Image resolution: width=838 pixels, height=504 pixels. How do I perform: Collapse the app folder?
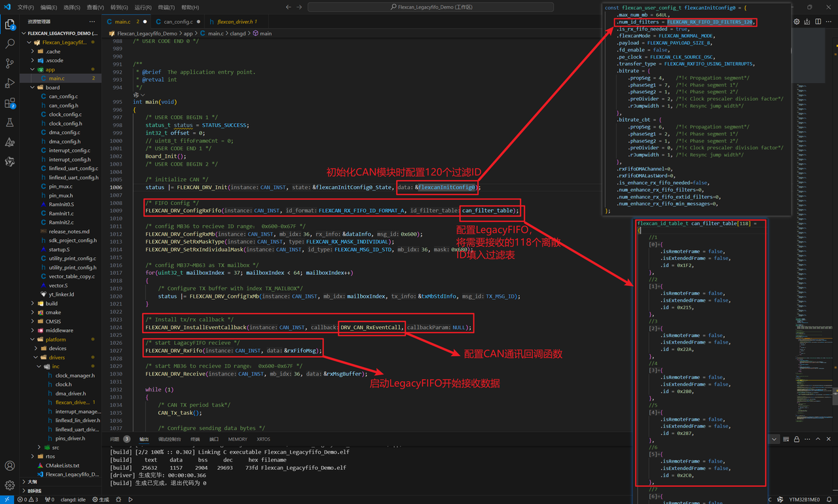(x=50, y=69)
